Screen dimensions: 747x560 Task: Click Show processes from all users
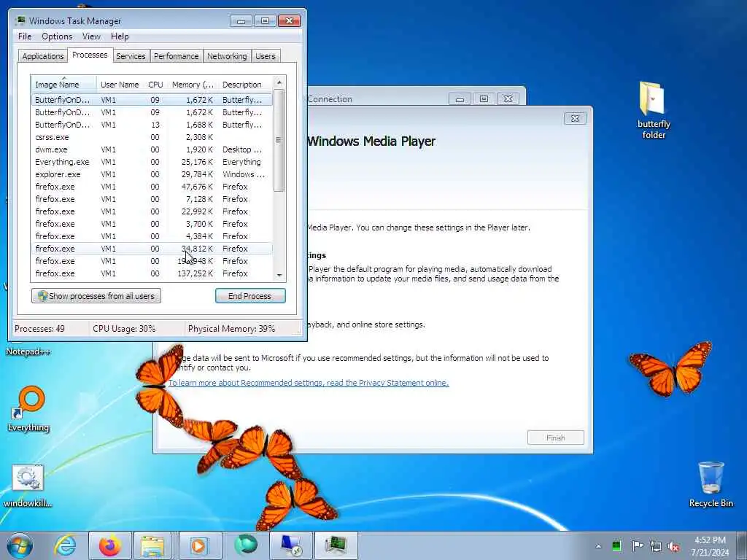coord(96,296)
